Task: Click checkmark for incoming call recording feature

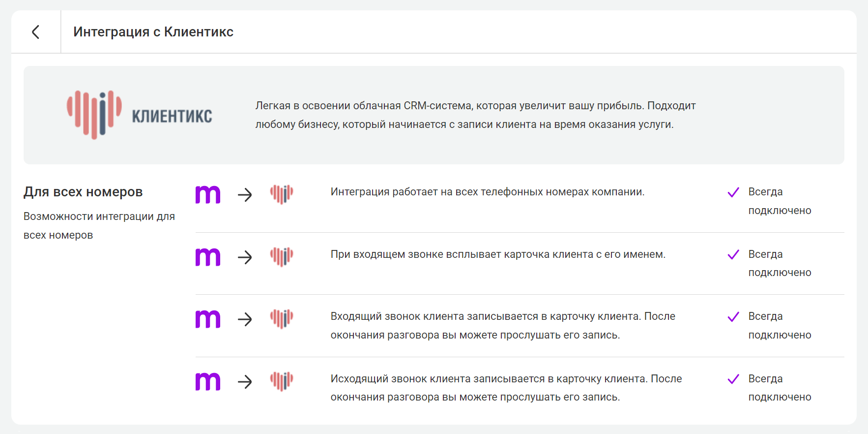Action: coord(733,317)
